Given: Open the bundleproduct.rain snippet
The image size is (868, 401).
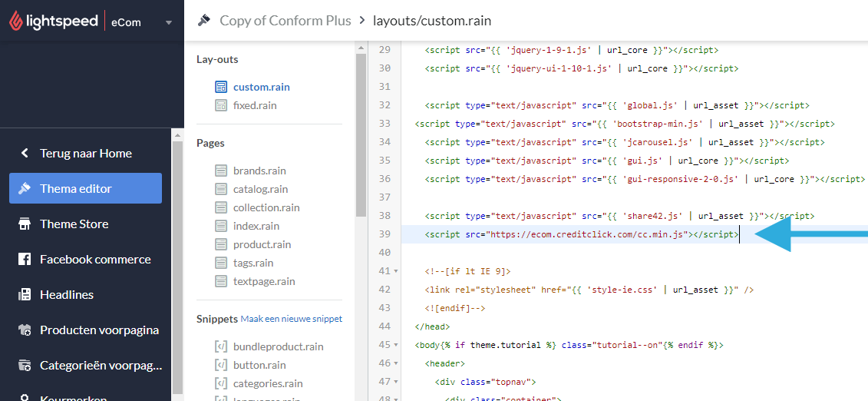Looking at the screenshot, I should point(278,346).
